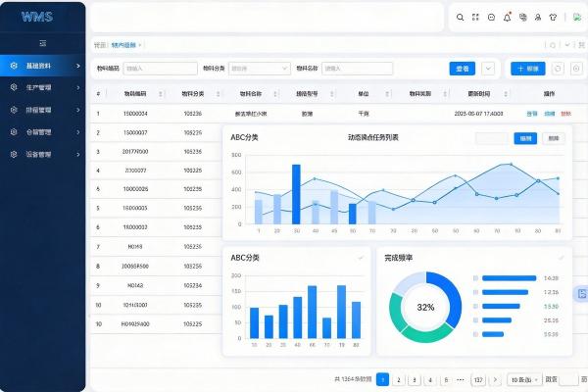The height and width of the screenshot is (392, 588).
Task: Toggle the first legend checkbox in 完成频率 chart
Action: (x=476, y=278)
